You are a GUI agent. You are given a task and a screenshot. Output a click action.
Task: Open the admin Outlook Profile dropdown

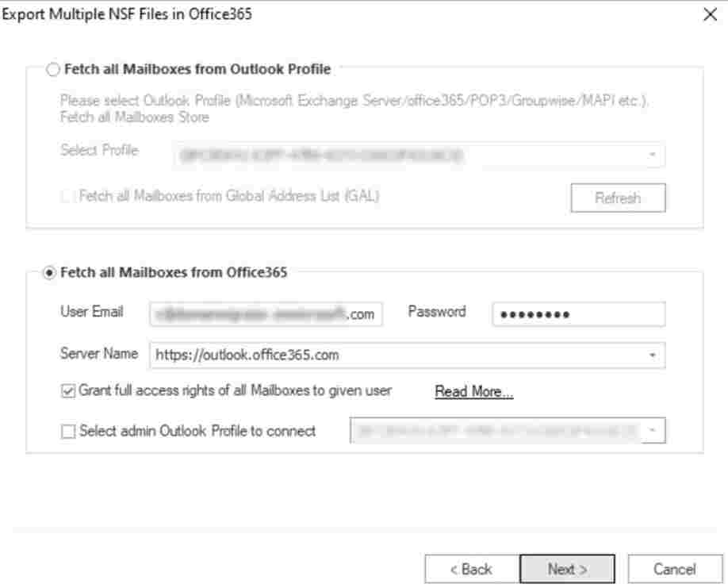[652, 431]
